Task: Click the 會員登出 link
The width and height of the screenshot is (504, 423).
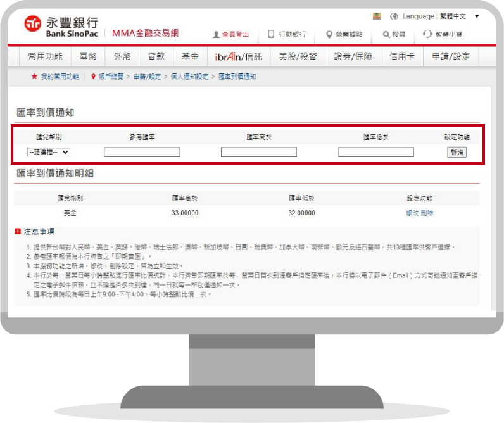Action: coord(236,34)
